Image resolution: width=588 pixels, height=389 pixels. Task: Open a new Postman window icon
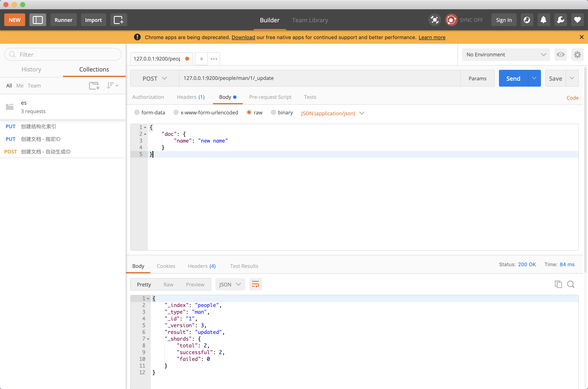tap(118, 20)
